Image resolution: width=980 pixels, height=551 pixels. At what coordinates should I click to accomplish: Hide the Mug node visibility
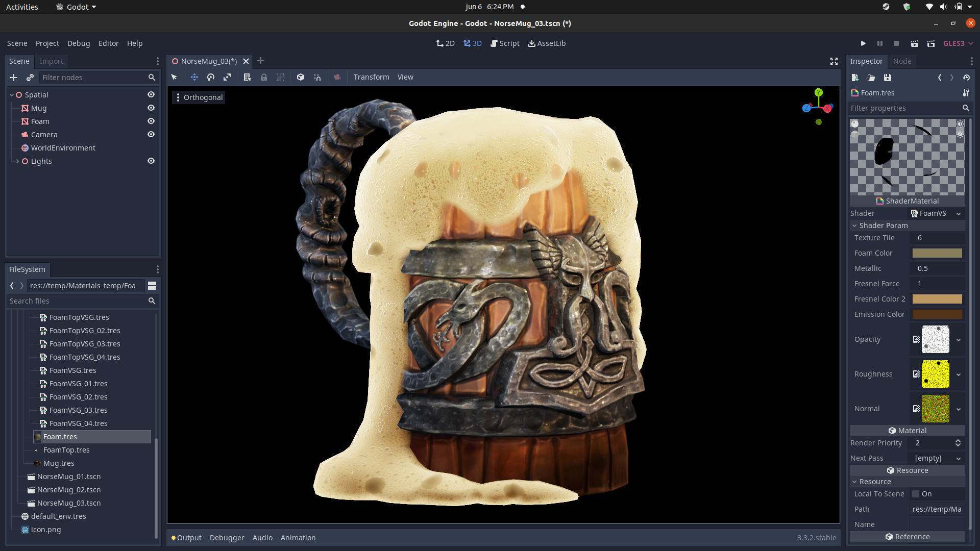click(x=151, y=108)
